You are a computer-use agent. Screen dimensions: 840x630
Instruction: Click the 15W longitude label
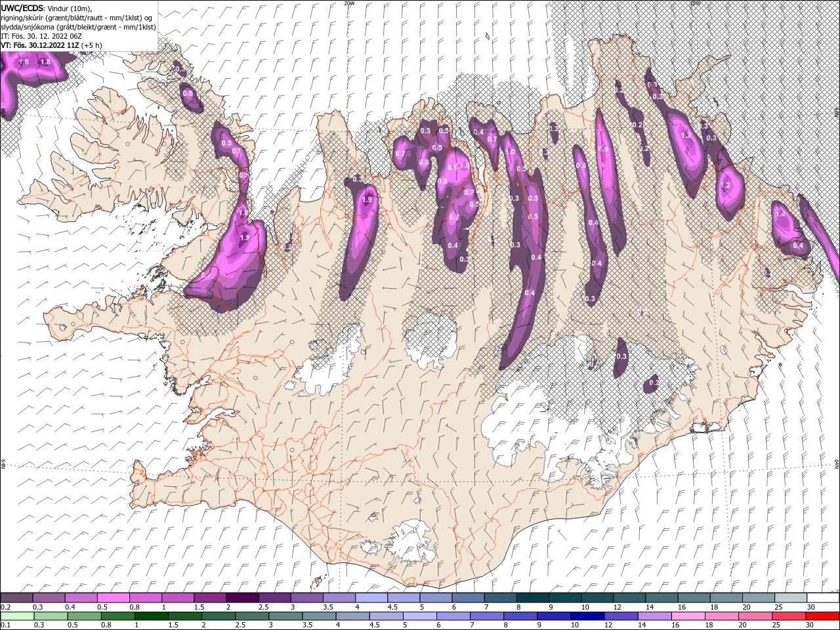tap(696, 3)
